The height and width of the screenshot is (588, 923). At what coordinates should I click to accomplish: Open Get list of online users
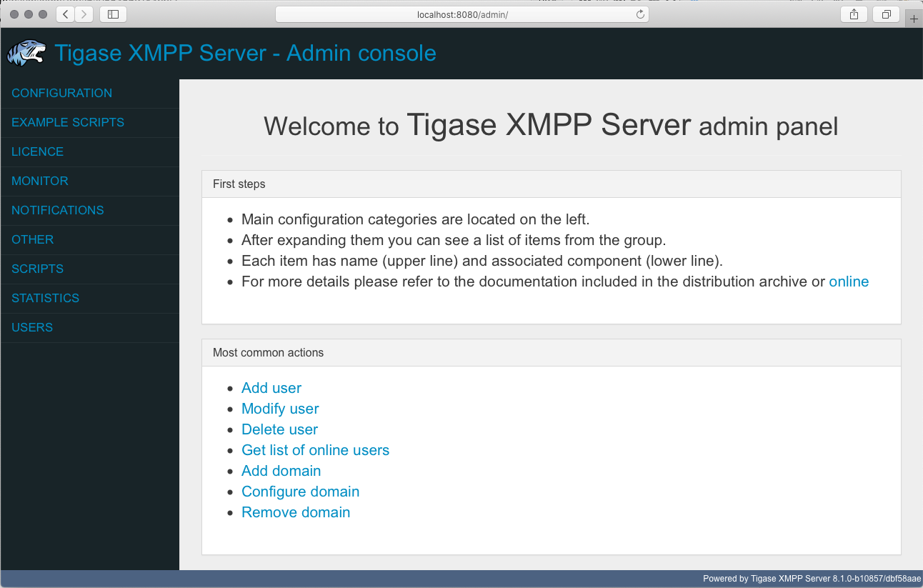point(315,450)
